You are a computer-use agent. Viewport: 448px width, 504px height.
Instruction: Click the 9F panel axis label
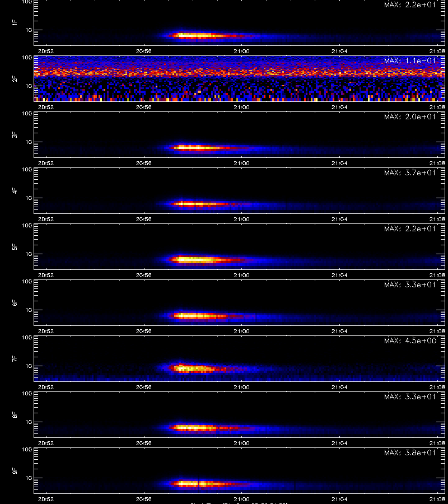(x=15, y=470)
